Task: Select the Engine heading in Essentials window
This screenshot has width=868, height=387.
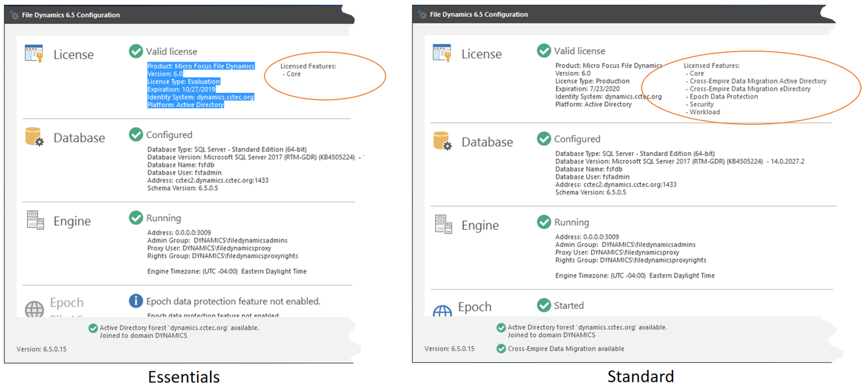Action: tap(72, 222)
